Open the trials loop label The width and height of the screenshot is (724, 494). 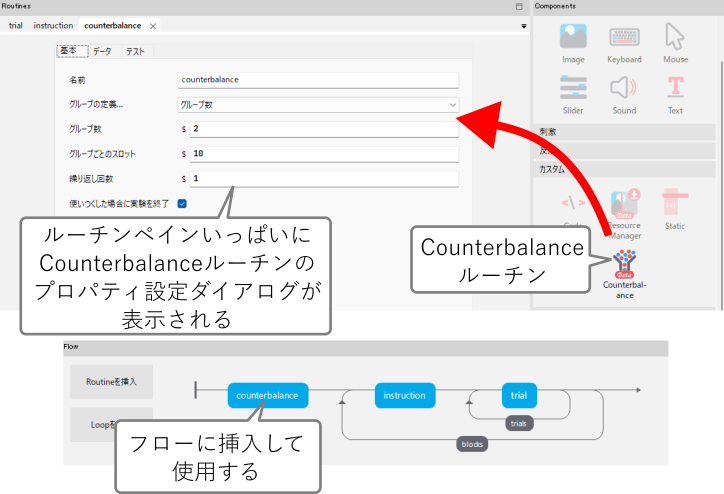(519, 423)
